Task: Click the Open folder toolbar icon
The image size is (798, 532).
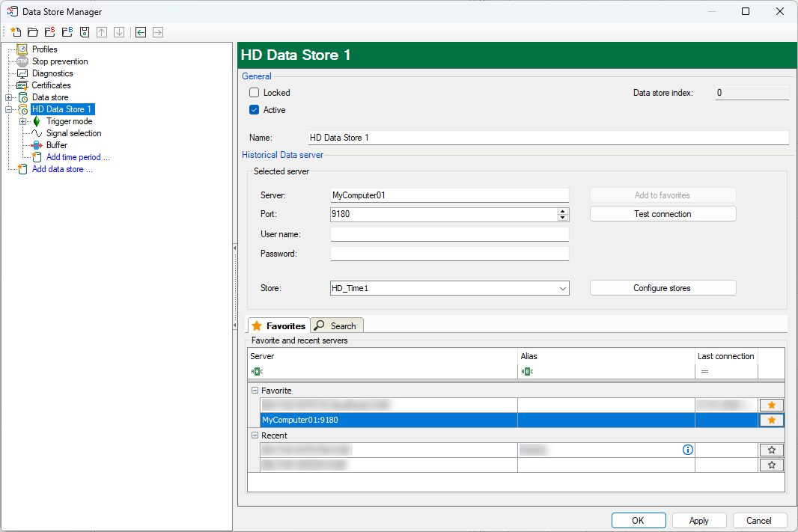Action: click(x=32, y=32)
